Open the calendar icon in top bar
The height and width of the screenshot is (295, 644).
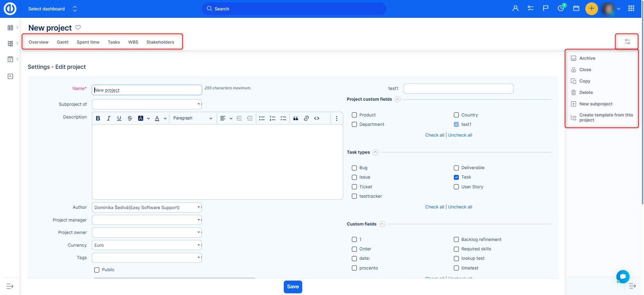pos(576,8)
